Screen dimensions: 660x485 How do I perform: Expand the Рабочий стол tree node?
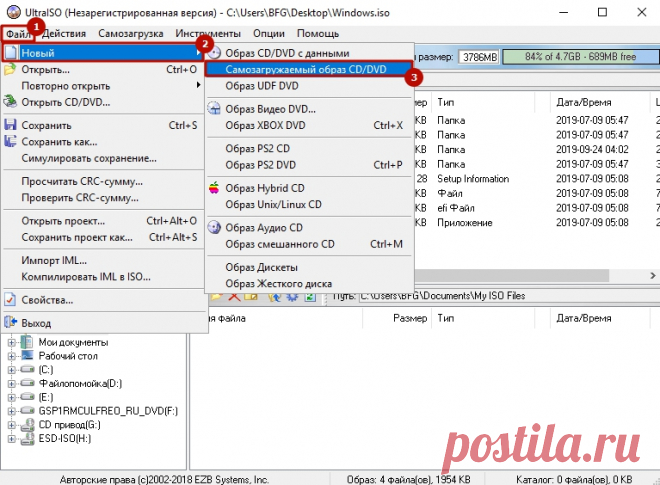[12, 356]
